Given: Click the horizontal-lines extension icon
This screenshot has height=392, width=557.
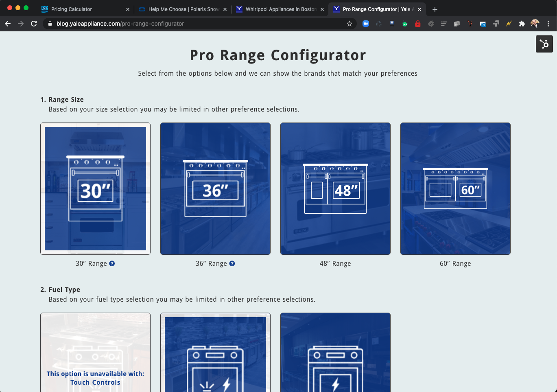Looking at the screenshot, I should tap(444, 24).
